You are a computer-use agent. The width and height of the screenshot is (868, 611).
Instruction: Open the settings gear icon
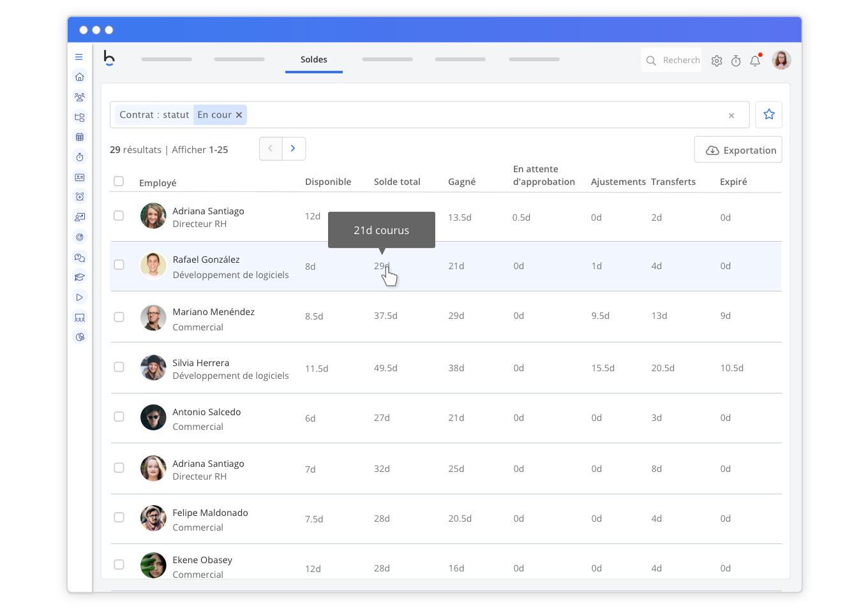(716, 60)
